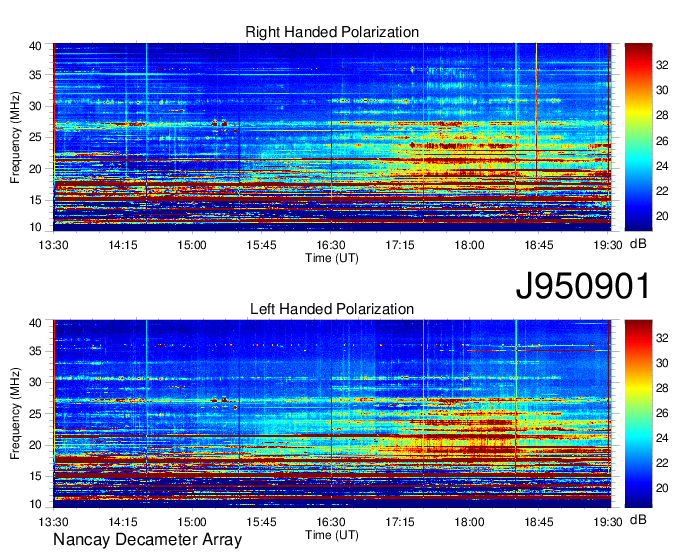Image resolution: width=680 pixels, height=552 pixels.
Task: Click the 22 value on Left Handed color bar
Action: (662, 463)
